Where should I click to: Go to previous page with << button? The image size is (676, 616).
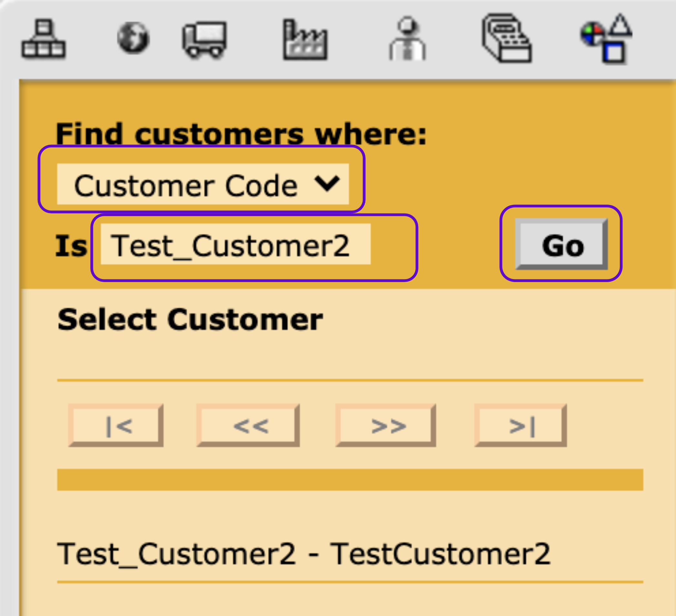click(248, 426)
